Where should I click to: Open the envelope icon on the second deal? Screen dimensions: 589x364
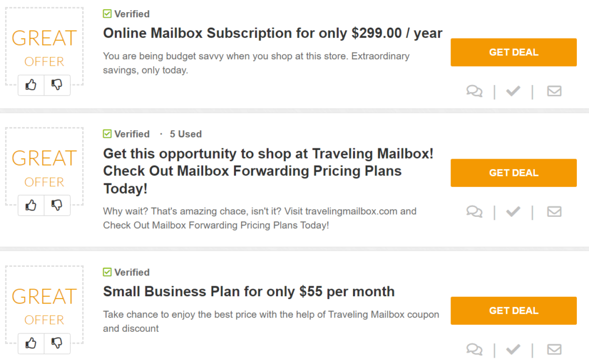point(554,212)
